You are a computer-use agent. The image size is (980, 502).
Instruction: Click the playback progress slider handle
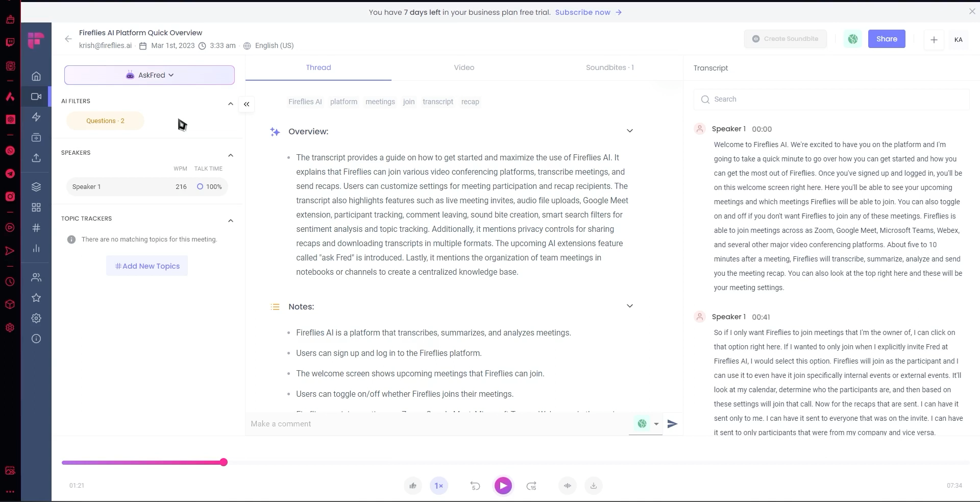[x=224, y=463]
